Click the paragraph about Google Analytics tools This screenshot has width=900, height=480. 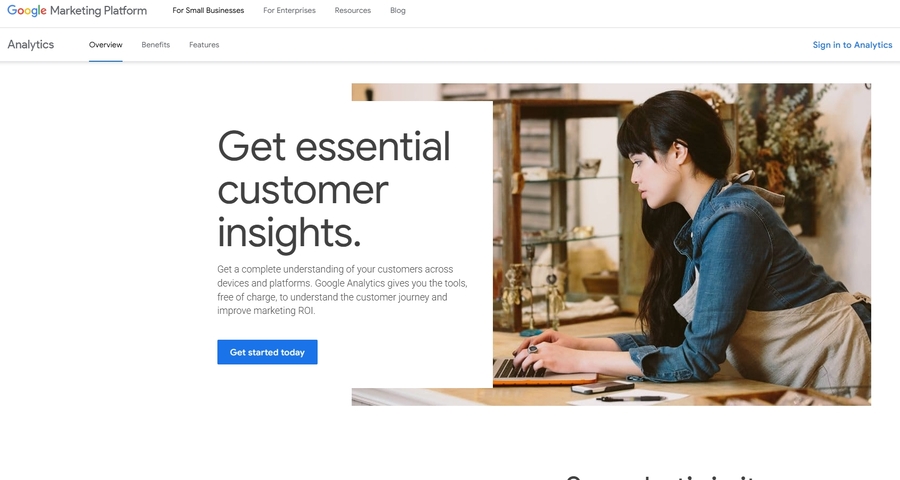point(342,290)
